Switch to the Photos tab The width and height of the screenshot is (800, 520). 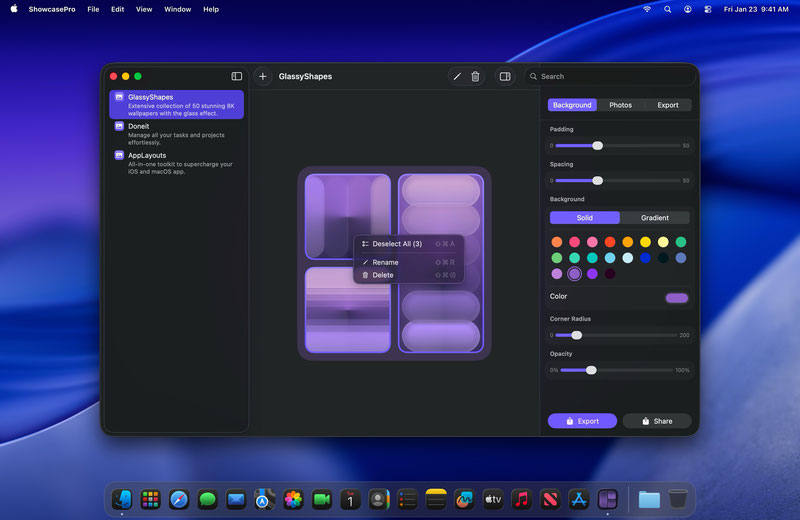click(620, 105)
